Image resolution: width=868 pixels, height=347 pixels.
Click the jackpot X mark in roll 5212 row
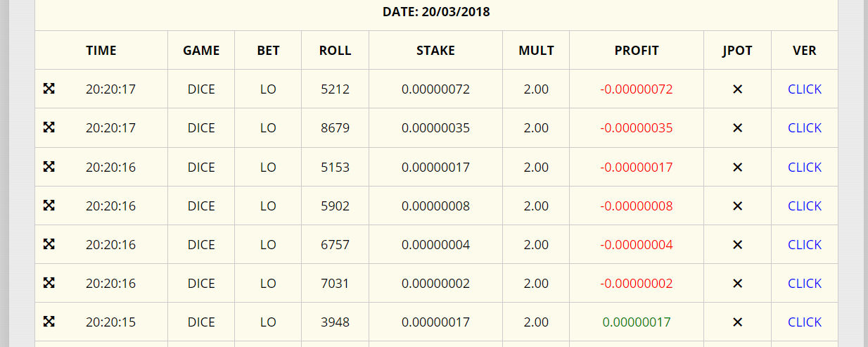click(x=737, y=89)
